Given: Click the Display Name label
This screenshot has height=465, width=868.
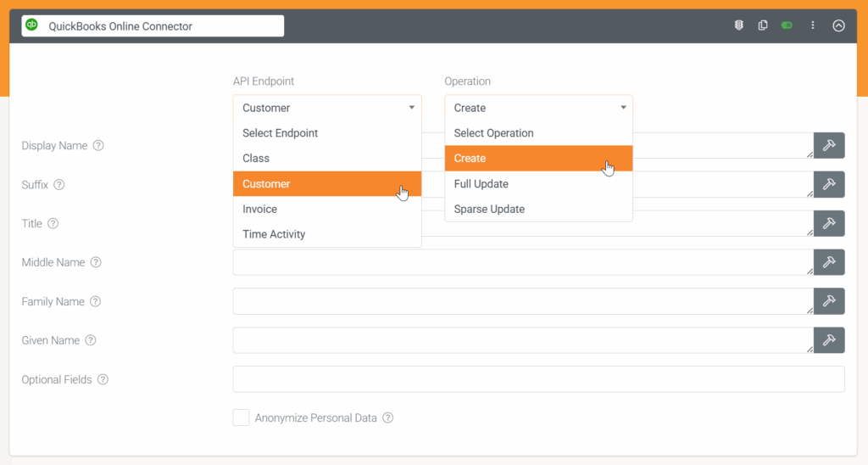Looking at the screenshot, I should [54, 146].
